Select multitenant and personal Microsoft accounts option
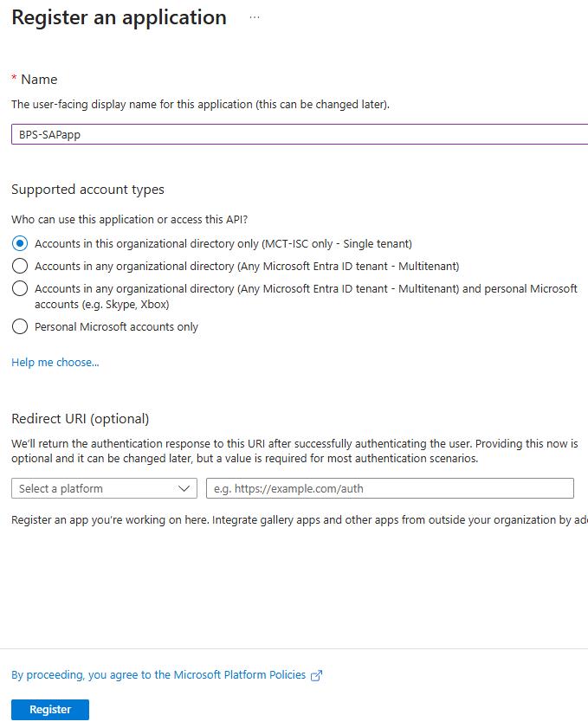The image size is (588, 728). click(20, 288)
